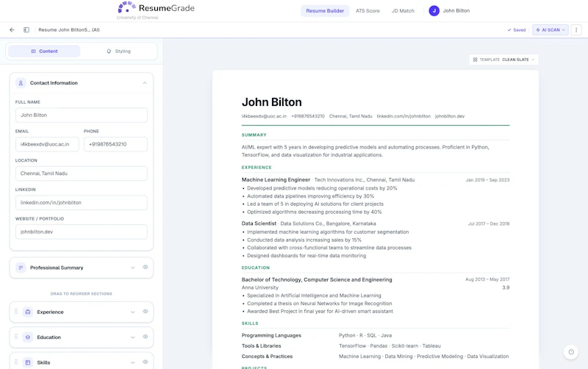Click the Website / Portfolio input field
588x369 pixels.
point(82,232)
